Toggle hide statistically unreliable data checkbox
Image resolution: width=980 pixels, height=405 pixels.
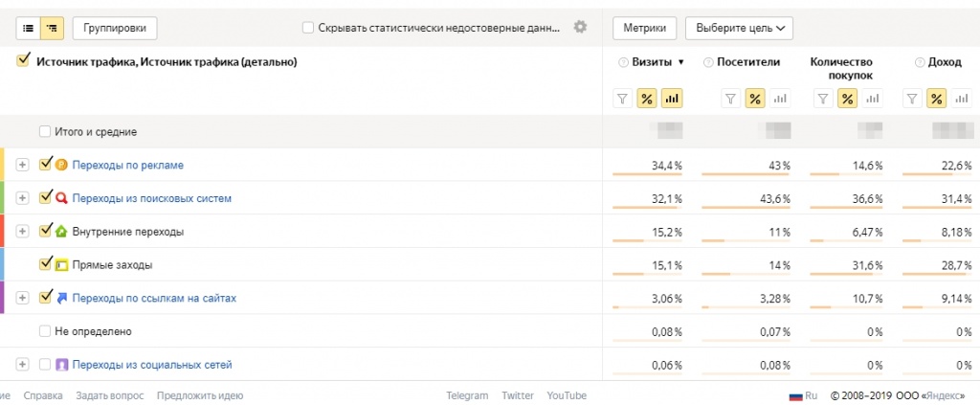pyautogui.click(x=308, y=28)
